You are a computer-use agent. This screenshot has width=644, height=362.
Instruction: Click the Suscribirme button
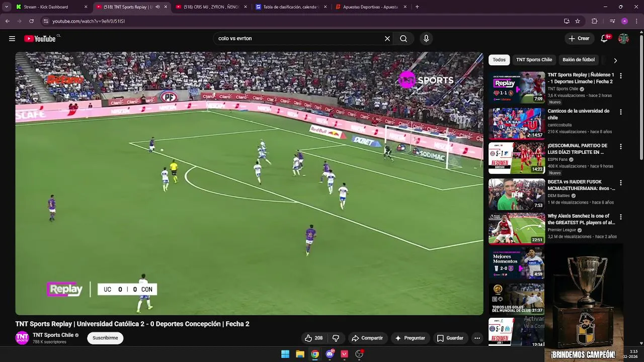(x=105, y=338)
